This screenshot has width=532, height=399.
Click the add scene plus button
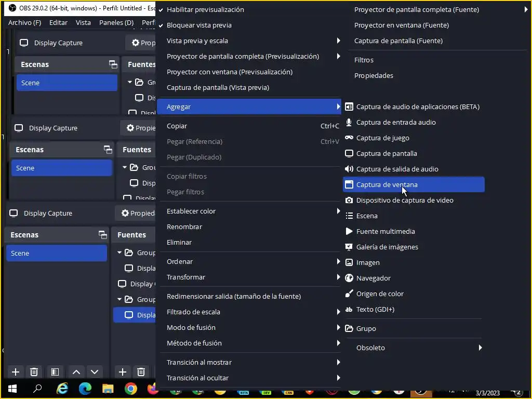coord(15,372)
